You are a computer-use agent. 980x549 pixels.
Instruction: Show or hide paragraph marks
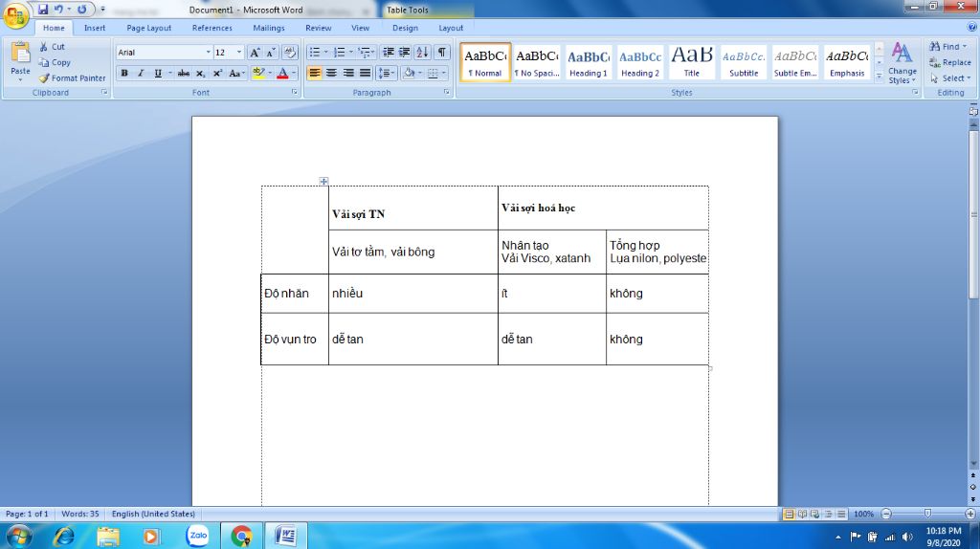[x=442, y=53]
